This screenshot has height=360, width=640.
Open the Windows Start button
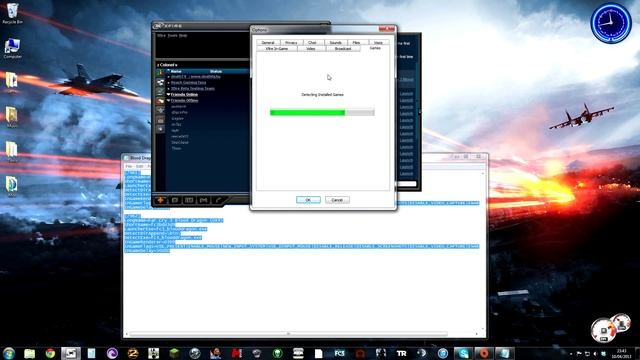click(x=9, y=353)
